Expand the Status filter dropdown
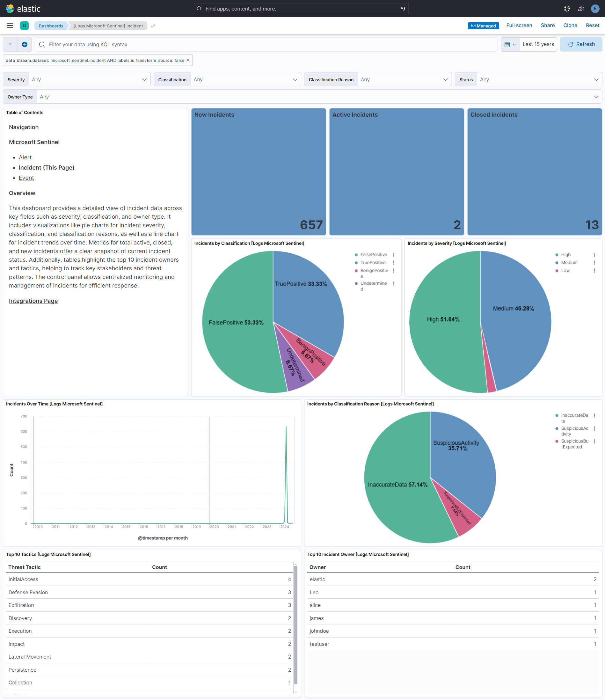 pos(539,79)
